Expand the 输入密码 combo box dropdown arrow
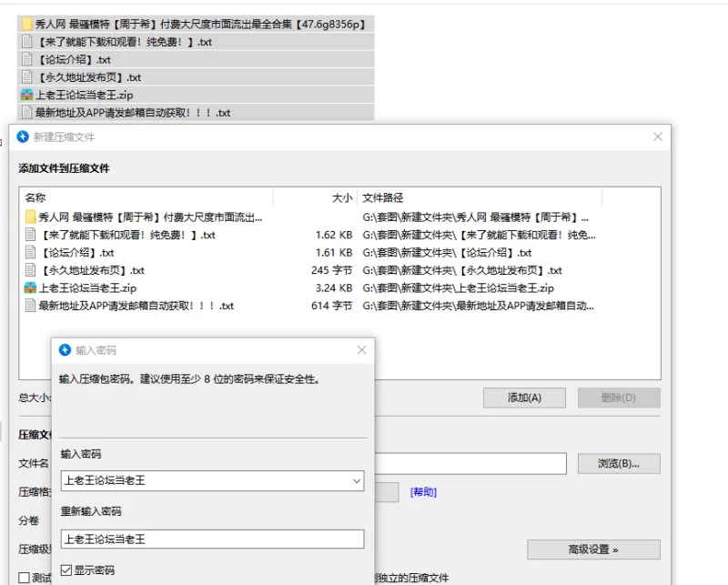The height and width of the screenshot is (585, 728). pyautogui.click(x=356, y=479)
